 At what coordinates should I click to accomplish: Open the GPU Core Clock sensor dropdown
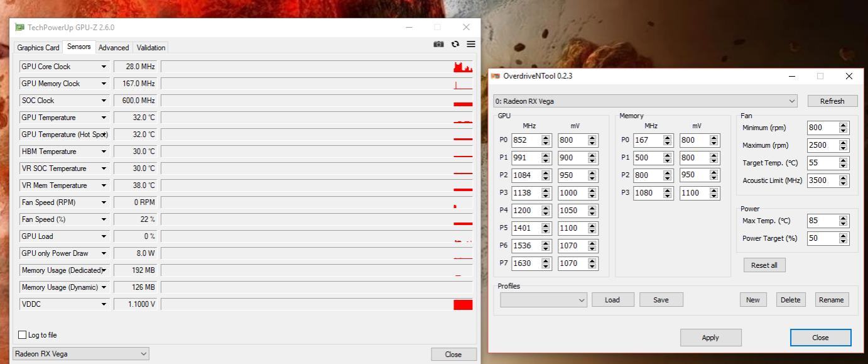coord(104,67)
